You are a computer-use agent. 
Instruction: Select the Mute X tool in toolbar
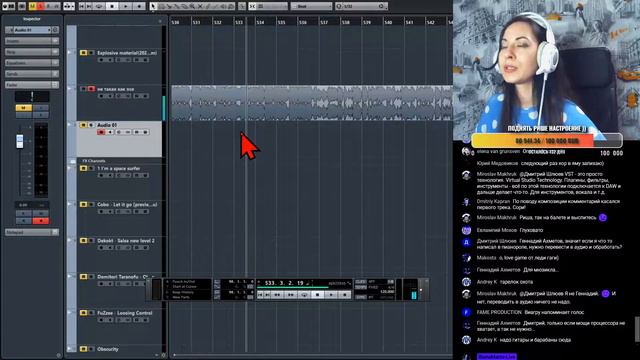pos(200,6)
